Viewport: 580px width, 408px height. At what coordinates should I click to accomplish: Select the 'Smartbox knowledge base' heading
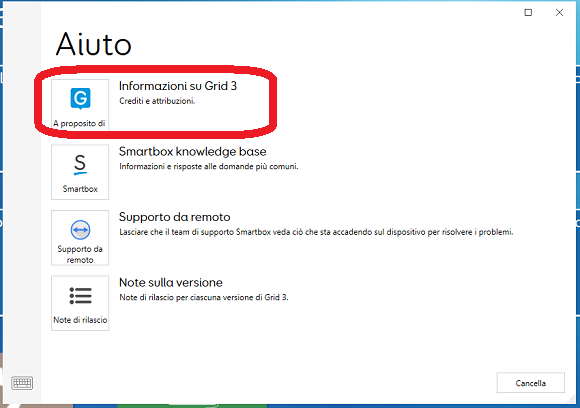pos(192,152)
